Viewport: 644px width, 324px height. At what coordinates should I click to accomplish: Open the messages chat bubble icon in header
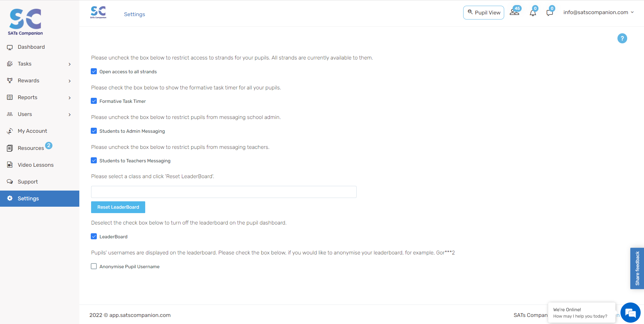coord(550,13)
